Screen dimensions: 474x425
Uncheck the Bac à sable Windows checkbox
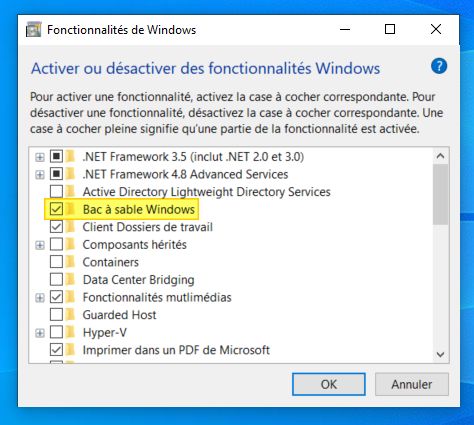[x=56, y=209]
